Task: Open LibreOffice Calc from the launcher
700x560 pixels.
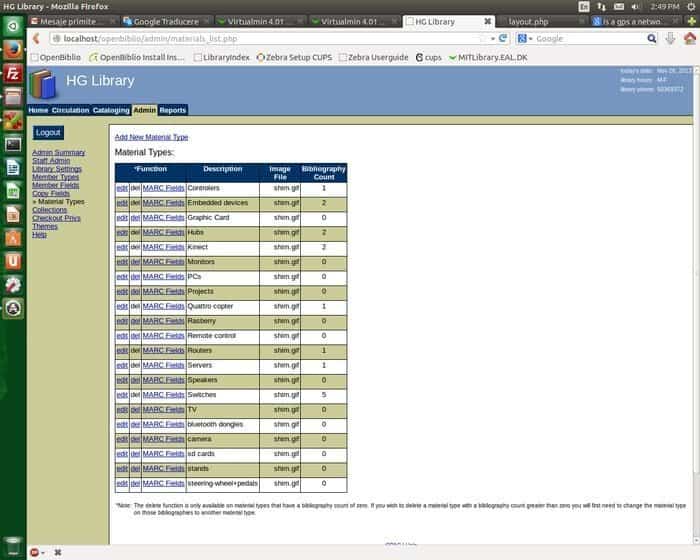Action: (13, 192)
